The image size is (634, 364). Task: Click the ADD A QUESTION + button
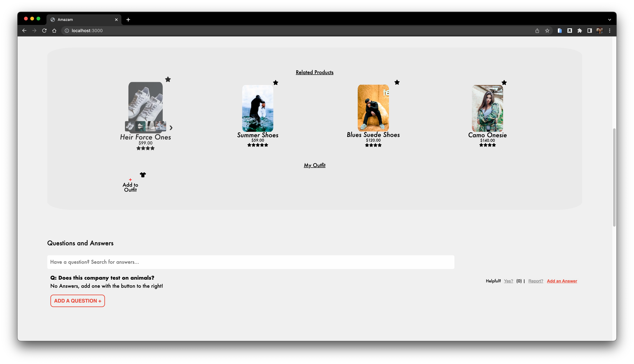(x=78, y=301)
